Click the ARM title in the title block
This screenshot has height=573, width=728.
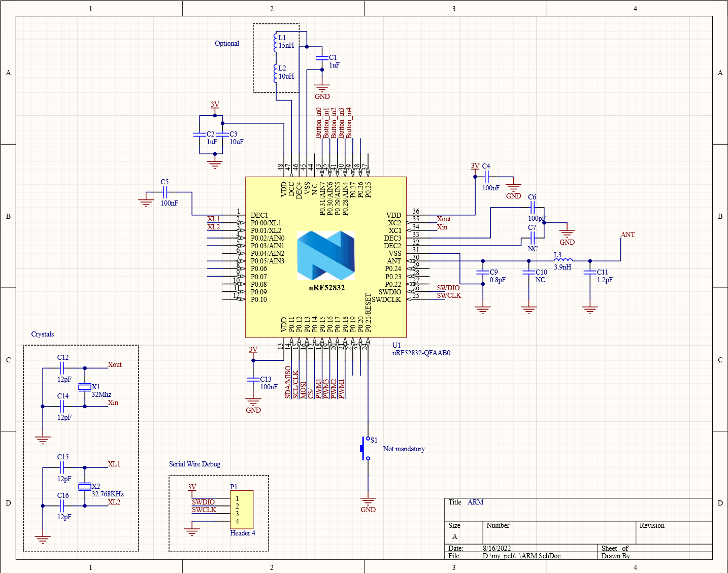click(475, 502)
